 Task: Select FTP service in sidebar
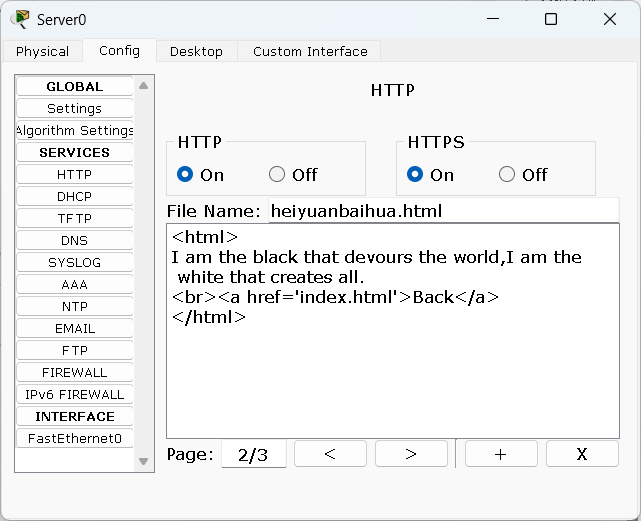(x=74, y=351)
